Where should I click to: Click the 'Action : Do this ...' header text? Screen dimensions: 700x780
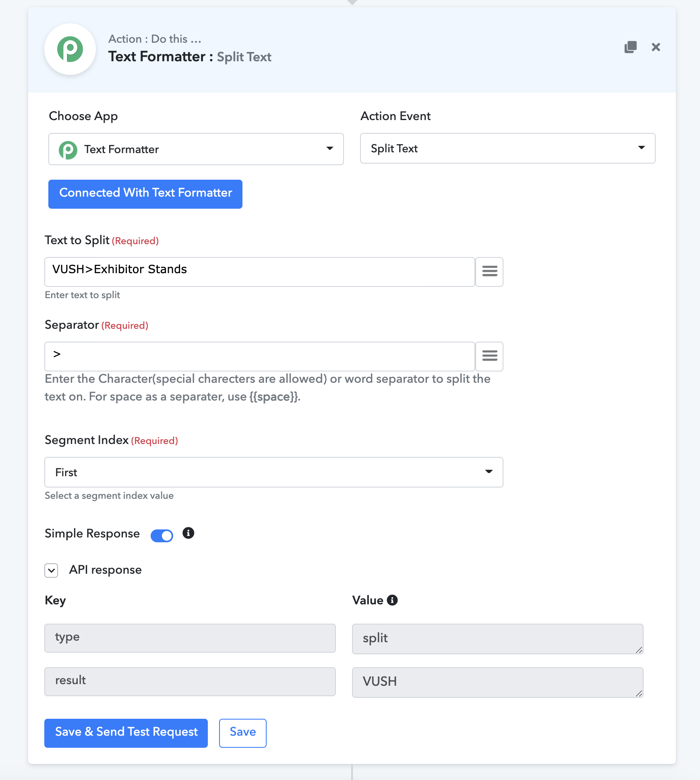(155, 39)
